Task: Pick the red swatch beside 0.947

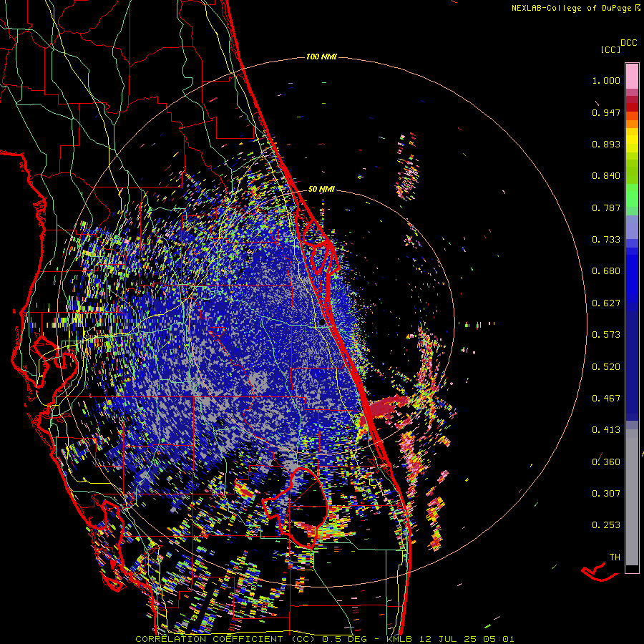Action: (x=632, y=107)
